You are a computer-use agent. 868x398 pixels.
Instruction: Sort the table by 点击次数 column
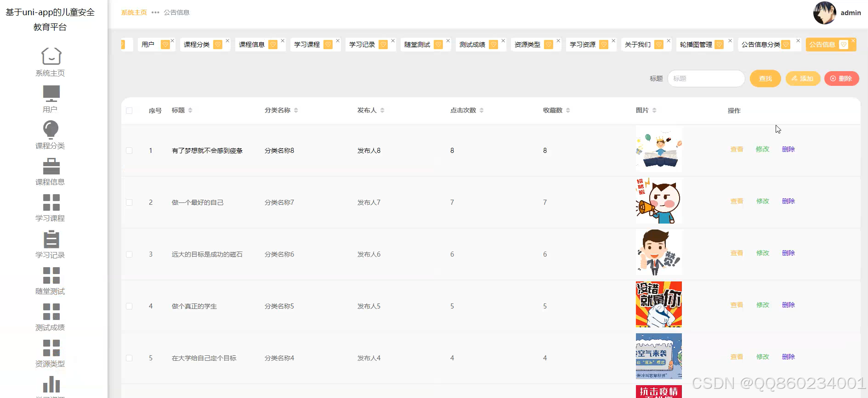(482, 110)
